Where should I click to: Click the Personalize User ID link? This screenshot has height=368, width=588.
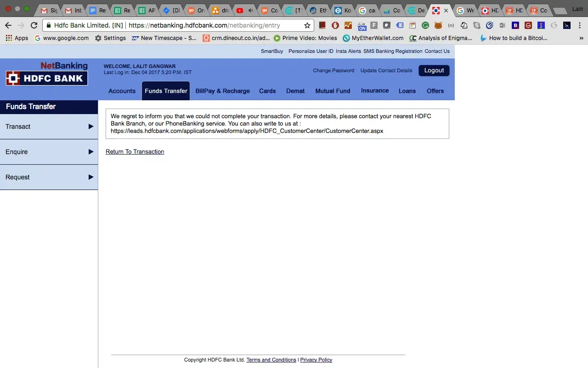tap(311, 51)
